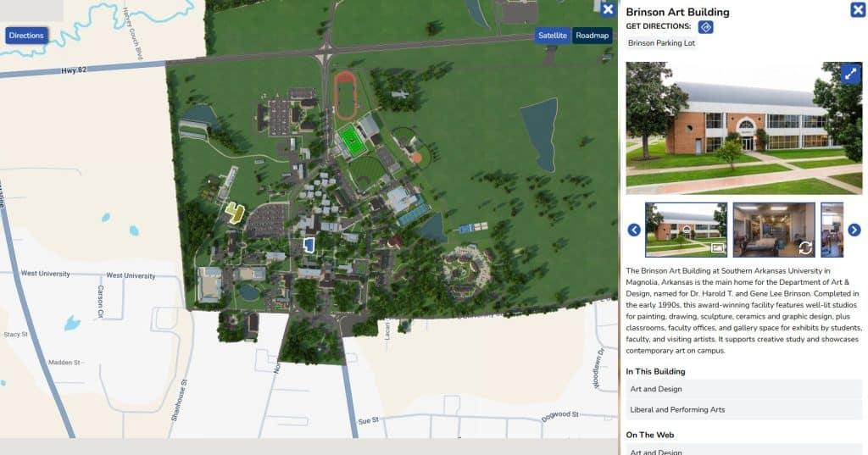868x455 pixels.
Task: Expand the building photo to fullscreen
Action: click(851, 73)
